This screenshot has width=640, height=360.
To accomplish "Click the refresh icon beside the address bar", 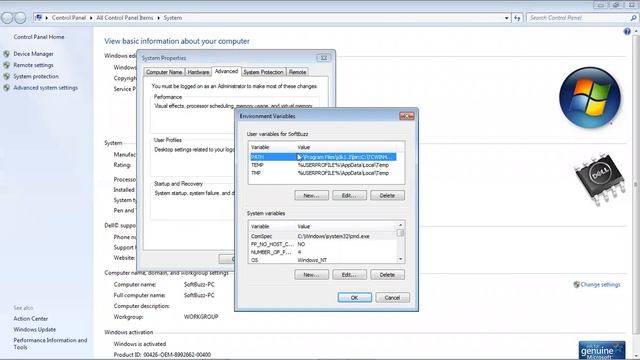I will (x=517, y=18).
